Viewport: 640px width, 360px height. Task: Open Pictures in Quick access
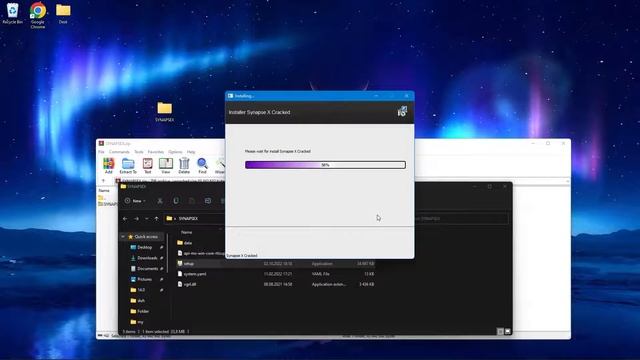pyautogui.click(x=144, y=279)
